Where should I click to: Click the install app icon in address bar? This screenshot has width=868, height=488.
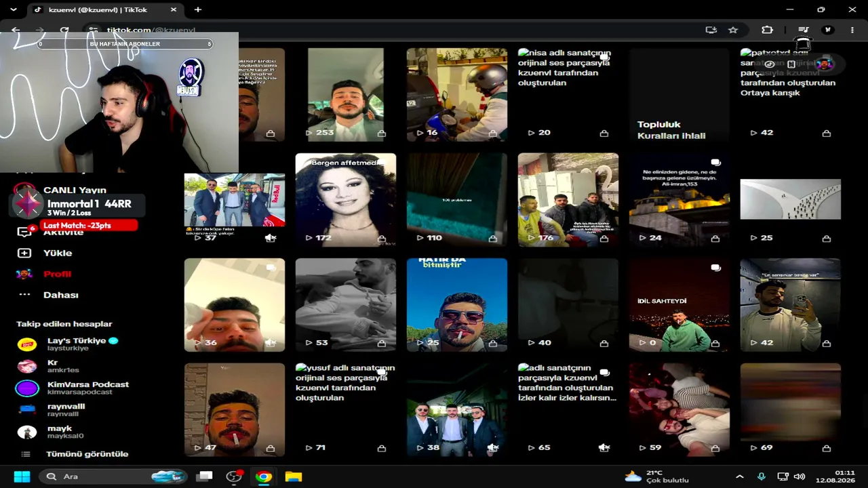click(711, 30)
